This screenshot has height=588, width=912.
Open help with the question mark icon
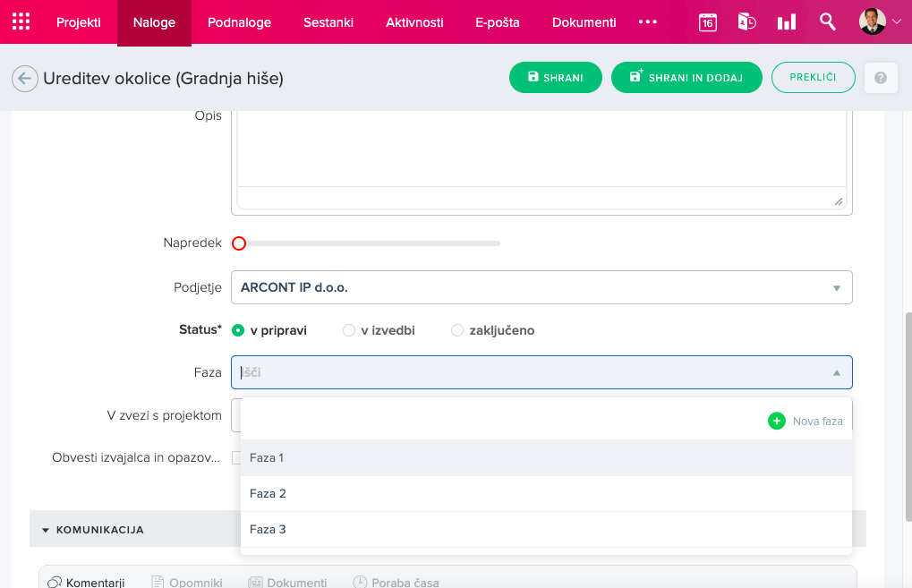pyautogui.click(x=880, y=78)
